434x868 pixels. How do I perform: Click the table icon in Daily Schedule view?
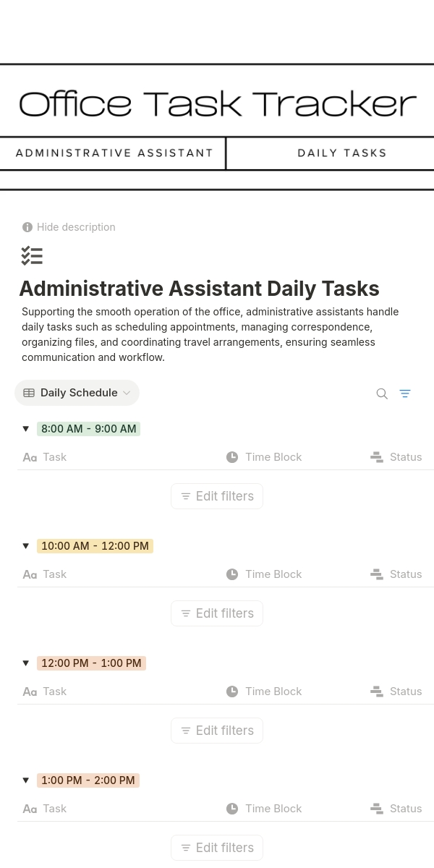click(x=29, y=393)
